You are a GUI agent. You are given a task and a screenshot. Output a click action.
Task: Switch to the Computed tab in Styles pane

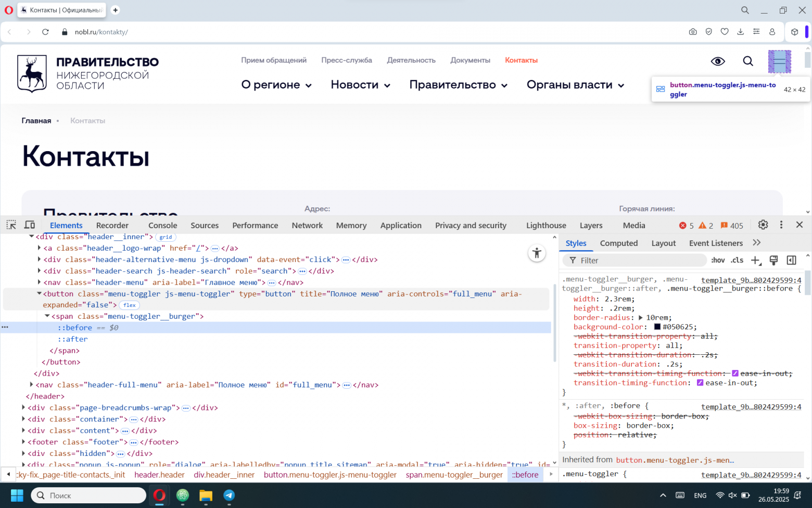point(619,243)
